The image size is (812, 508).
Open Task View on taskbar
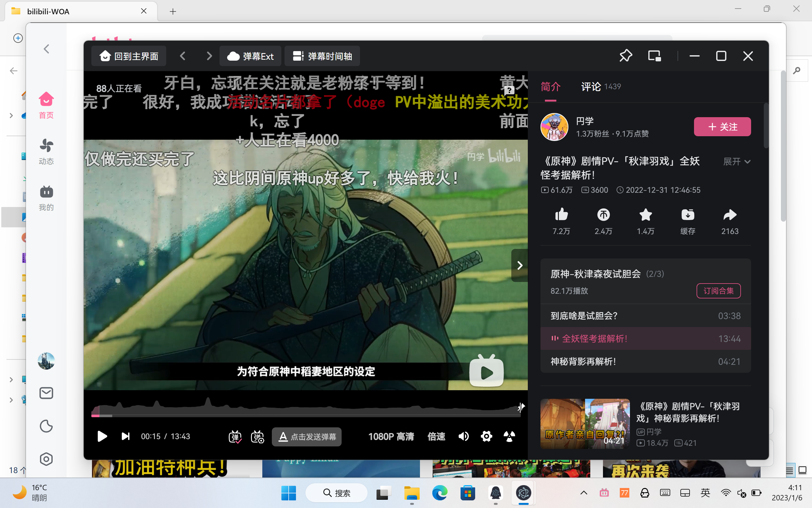(x=383, y=493)
